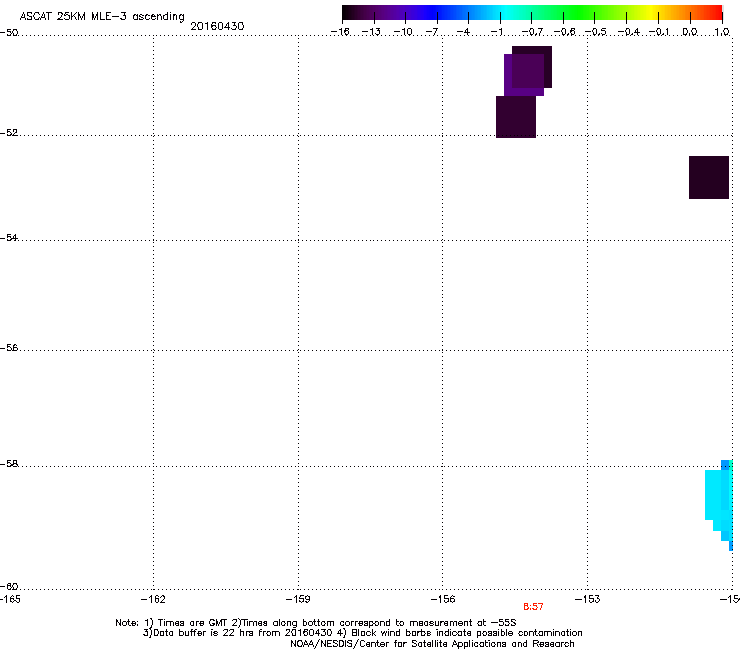Click colorbar tick label -0.6
This screenshot has width=740, height=650.
coord(564,32)
